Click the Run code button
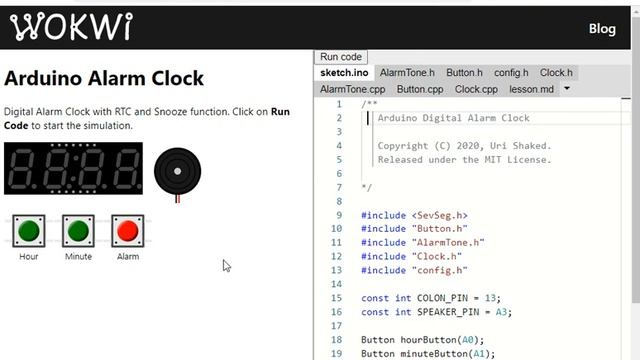 click(341, 57)
